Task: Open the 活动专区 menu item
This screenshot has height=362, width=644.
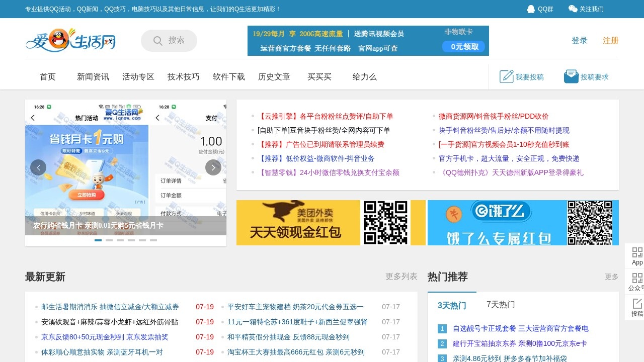Action: tap(138, 77)
